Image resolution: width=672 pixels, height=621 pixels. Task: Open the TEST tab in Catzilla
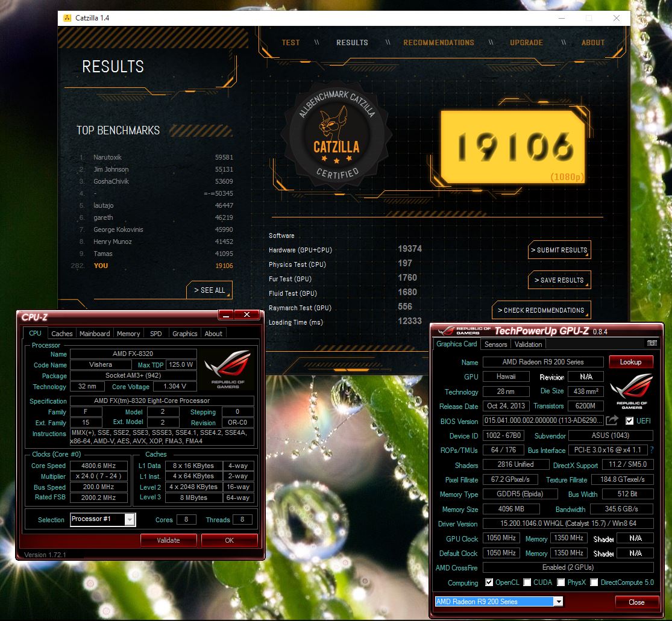(x=290, y=42)
